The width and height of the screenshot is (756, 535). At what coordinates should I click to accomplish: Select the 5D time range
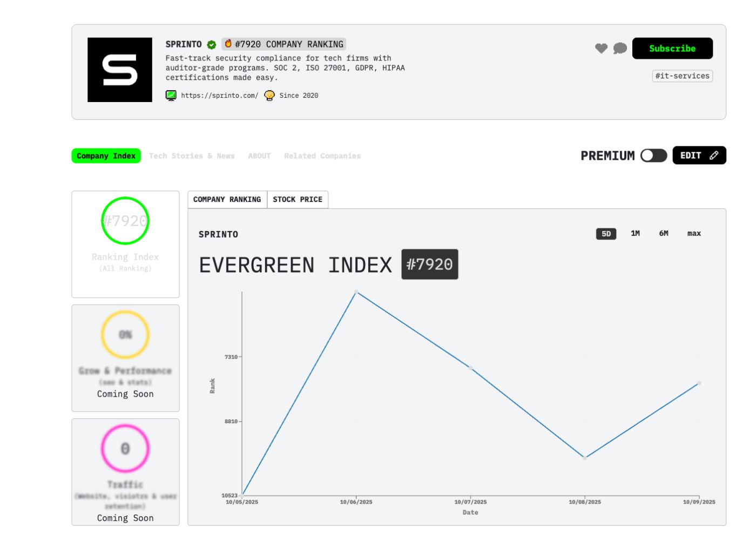tap(606, 234)
